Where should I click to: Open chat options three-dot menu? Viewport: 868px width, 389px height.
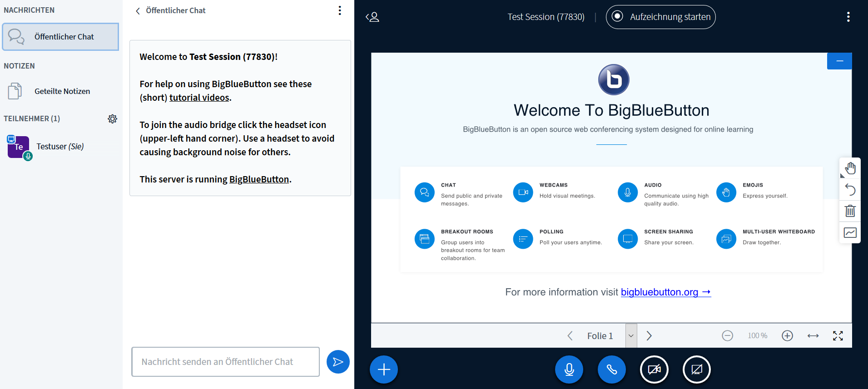(x=340, y=10)
